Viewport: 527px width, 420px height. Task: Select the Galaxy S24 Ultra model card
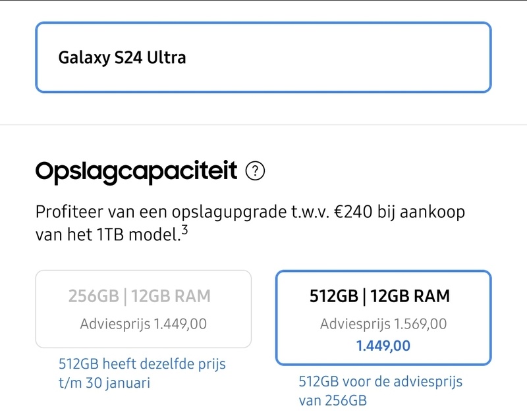pos(263,57)
